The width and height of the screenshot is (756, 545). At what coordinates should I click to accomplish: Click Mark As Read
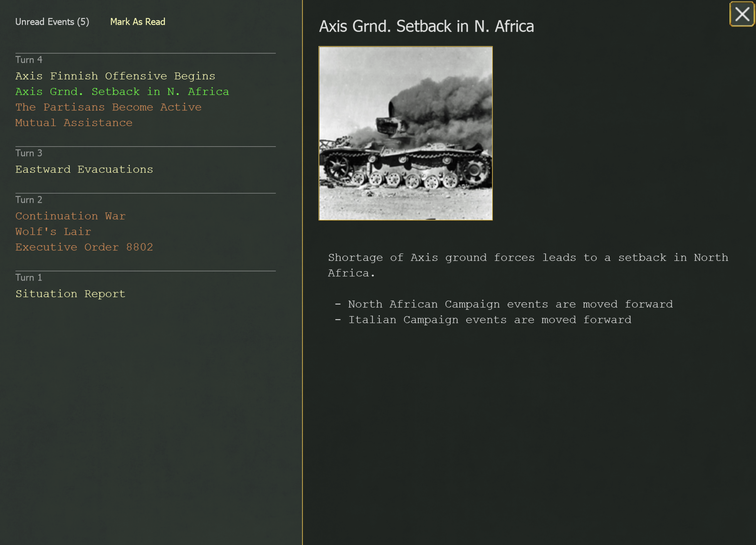pyautogui.click(x=138, y=22)
